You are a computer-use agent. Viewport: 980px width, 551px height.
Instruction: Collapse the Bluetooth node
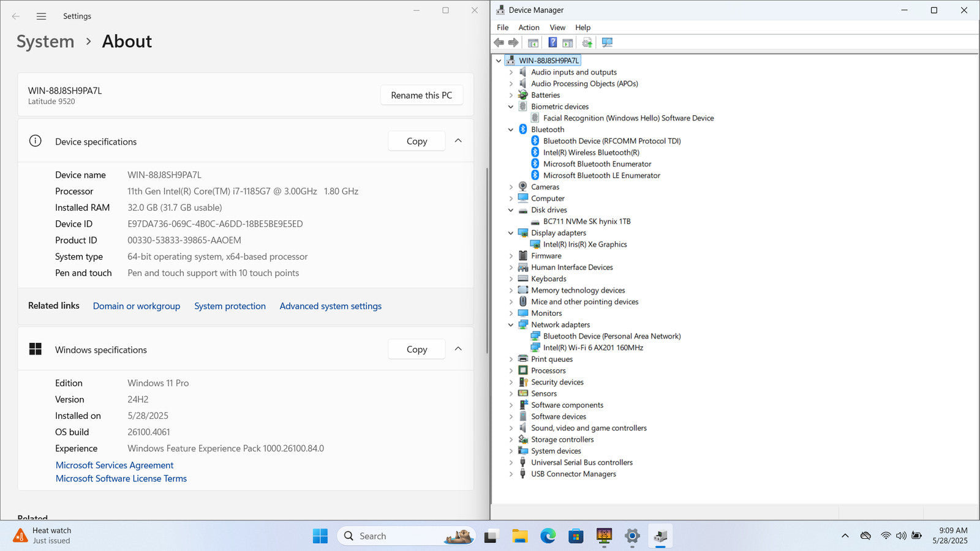tap(511, 129)
